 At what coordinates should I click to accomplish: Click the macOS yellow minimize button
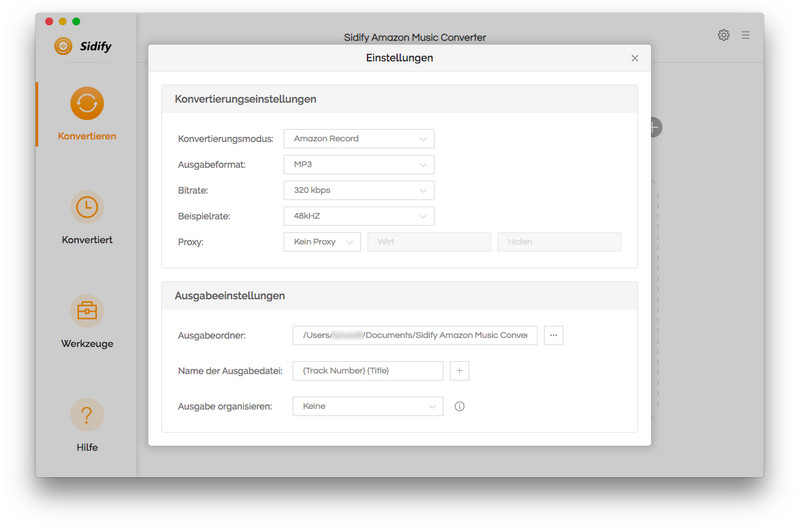[63, 21]
